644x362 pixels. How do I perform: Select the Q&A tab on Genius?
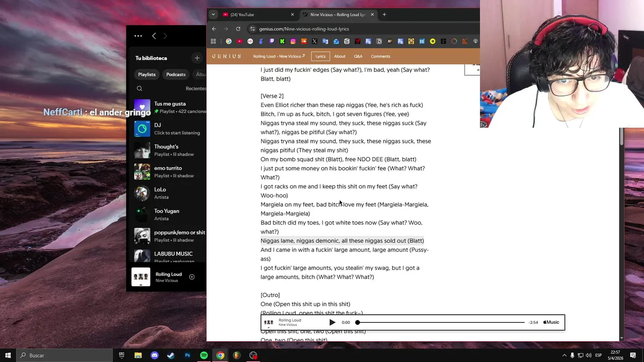pos(358,56)
